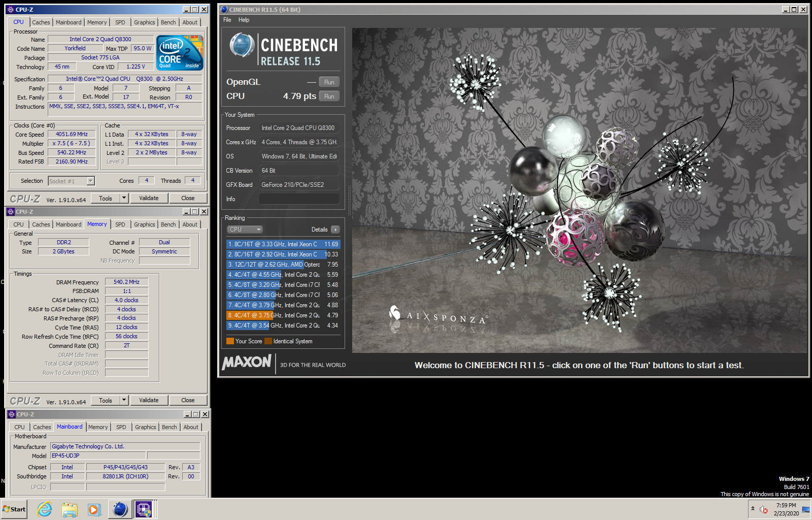The height and width of the screenshot is (520, 812).
Task: Open SPD tab in top CPU-Z window
Action: [120, 22]
